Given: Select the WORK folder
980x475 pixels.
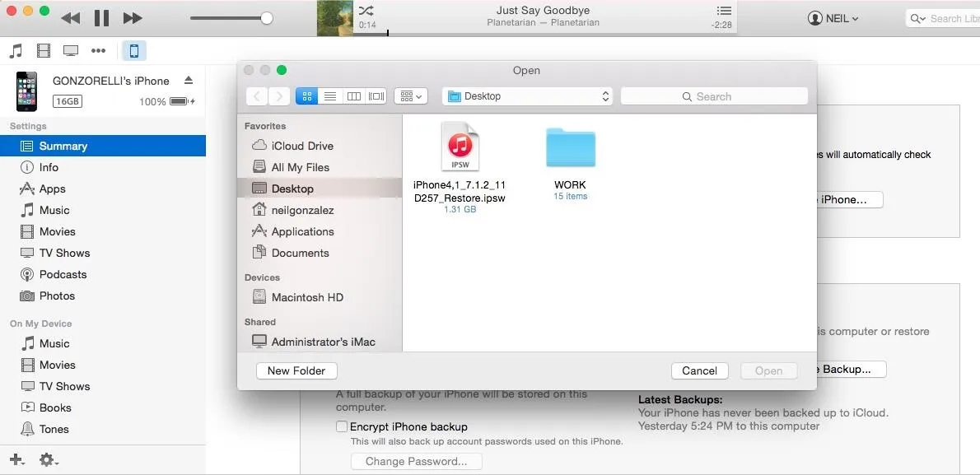Looking at the screenshot, I should pos(570,164).
